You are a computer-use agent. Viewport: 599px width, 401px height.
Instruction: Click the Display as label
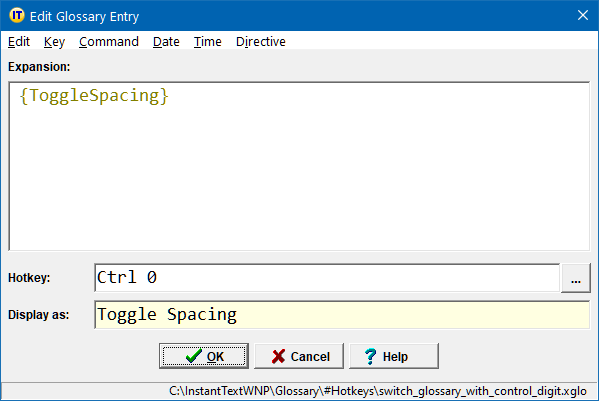point(39,315)
